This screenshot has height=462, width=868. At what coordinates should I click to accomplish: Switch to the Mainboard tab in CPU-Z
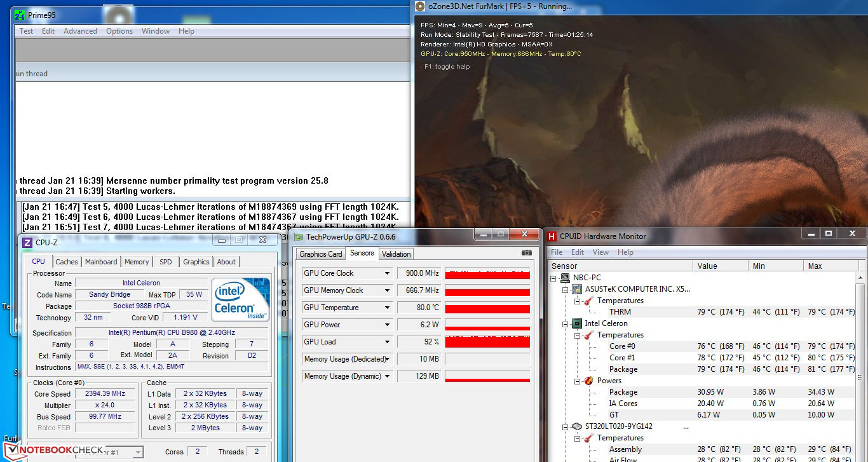click(101, 262)
